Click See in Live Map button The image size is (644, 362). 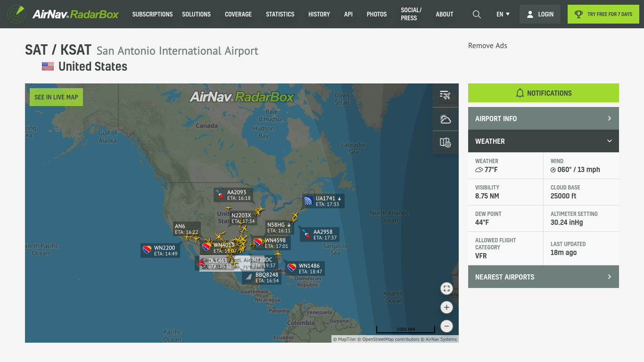click(x=56, y=97)
